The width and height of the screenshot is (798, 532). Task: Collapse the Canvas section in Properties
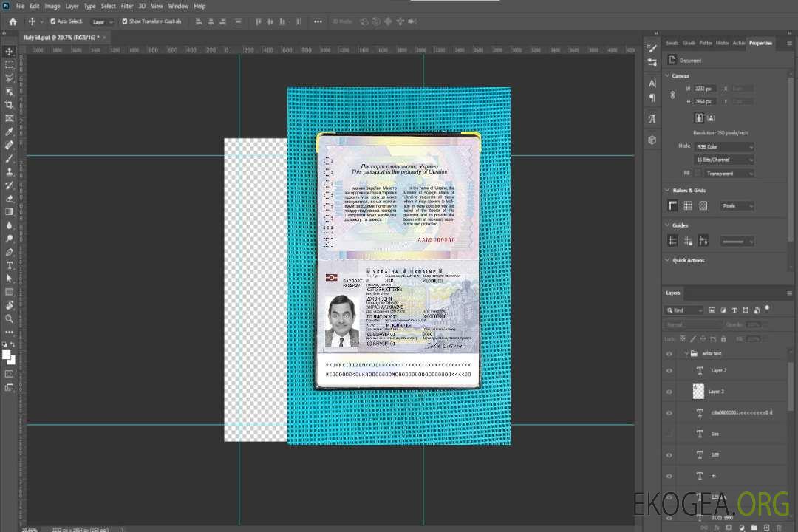(x=666, y=75)
